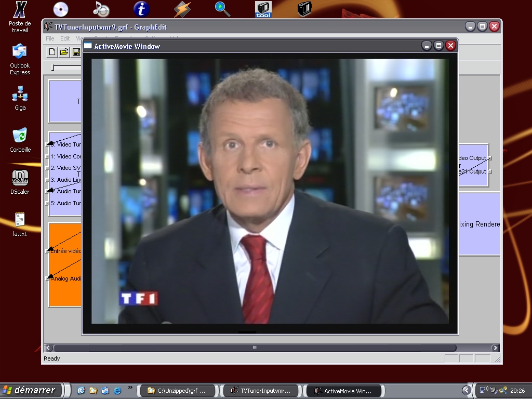This screenshot has width=532, height=399.
Task: Open the Edit menu in GraphEdit
Action: (x=65, y=38)
